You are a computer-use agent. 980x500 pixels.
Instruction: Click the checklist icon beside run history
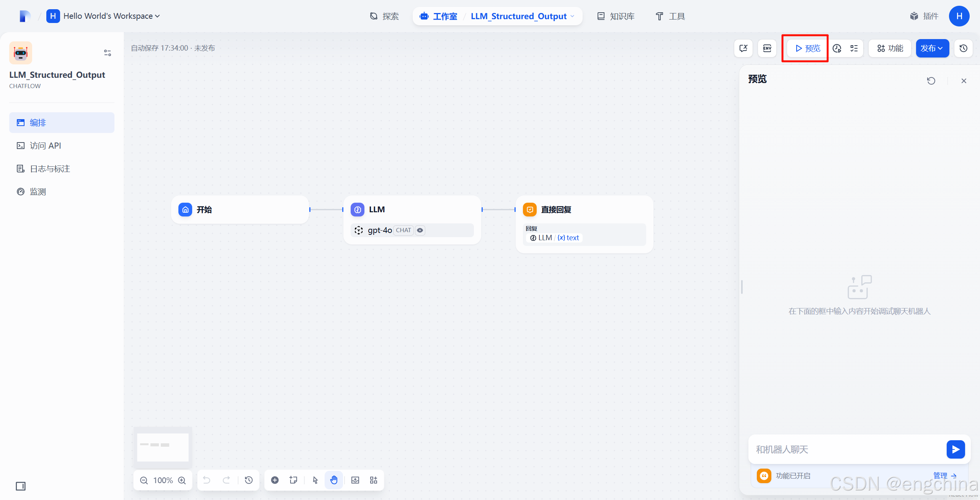[854, 48]
